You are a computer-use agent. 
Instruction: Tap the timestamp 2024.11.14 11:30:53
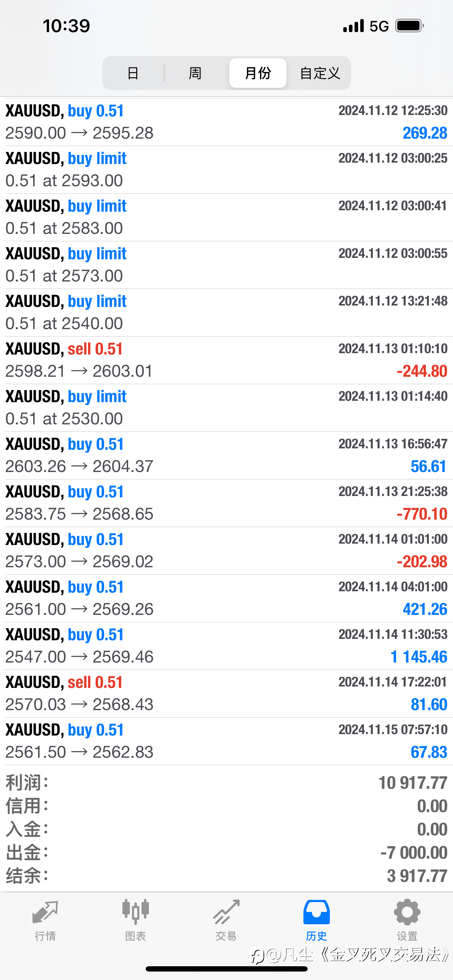pyautogui.click(x=393, y=634)
